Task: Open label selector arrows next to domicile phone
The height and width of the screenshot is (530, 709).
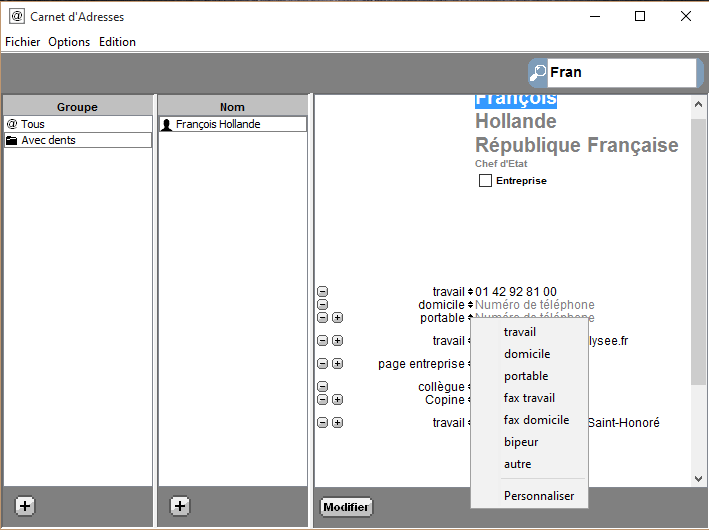Action: click(470, 305)
